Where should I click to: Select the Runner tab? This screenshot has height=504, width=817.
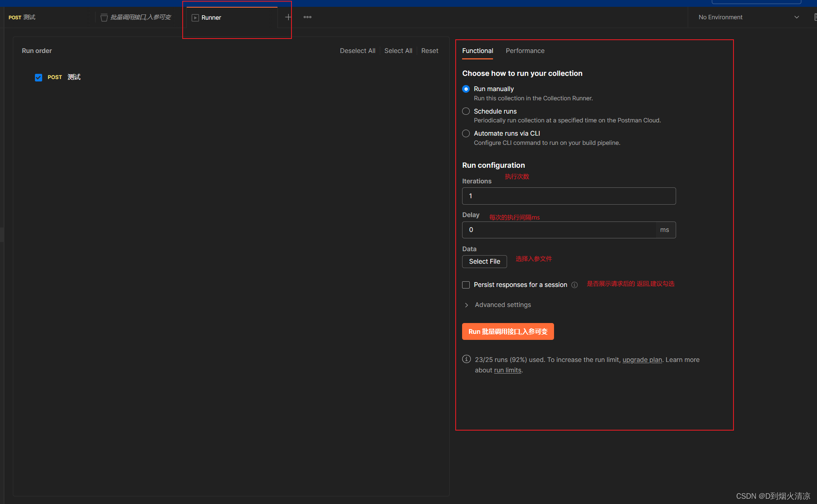pos(232,18)
